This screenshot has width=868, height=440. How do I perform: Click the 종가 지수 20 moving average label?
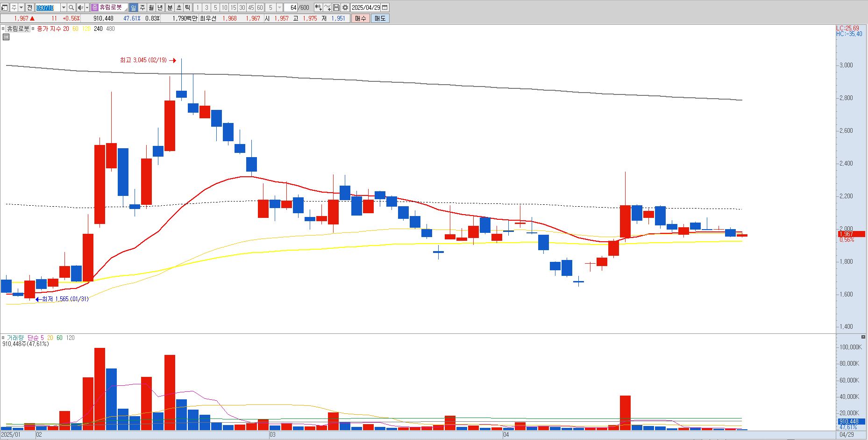pyautogui.click(x=53, y=29)
